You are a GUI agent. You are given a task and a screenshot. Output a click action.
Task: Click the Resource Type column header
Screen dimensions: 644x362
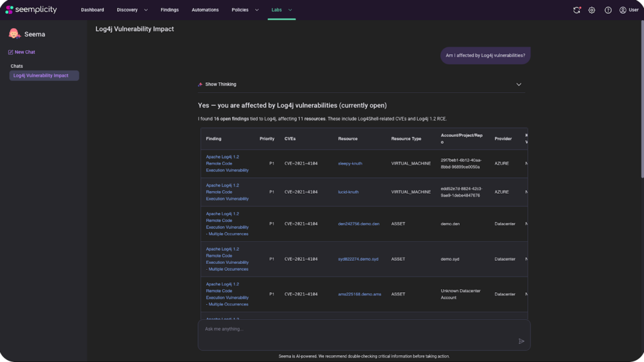pyautogui.click(x=406, y=139)
